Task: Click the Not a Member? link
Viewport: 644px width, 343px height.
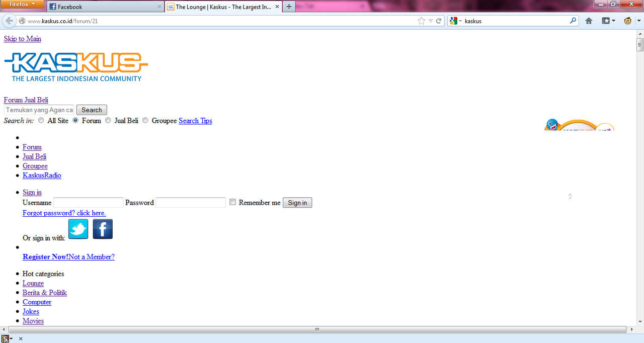Action: (92, 257)
